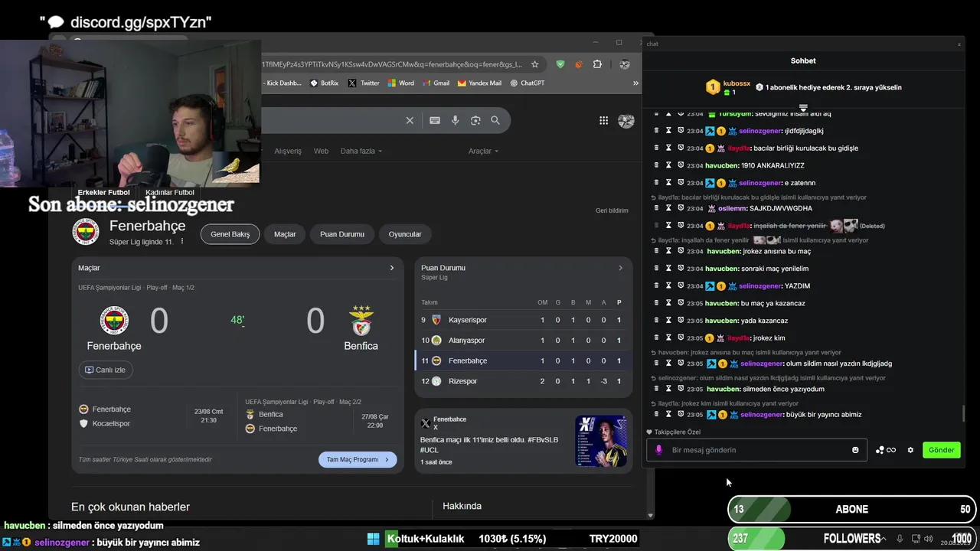Open the orange extension icon in Chrome toolbar
This screenshot has height=551, width=980.
pyautogui.click(x=579, y=64)
